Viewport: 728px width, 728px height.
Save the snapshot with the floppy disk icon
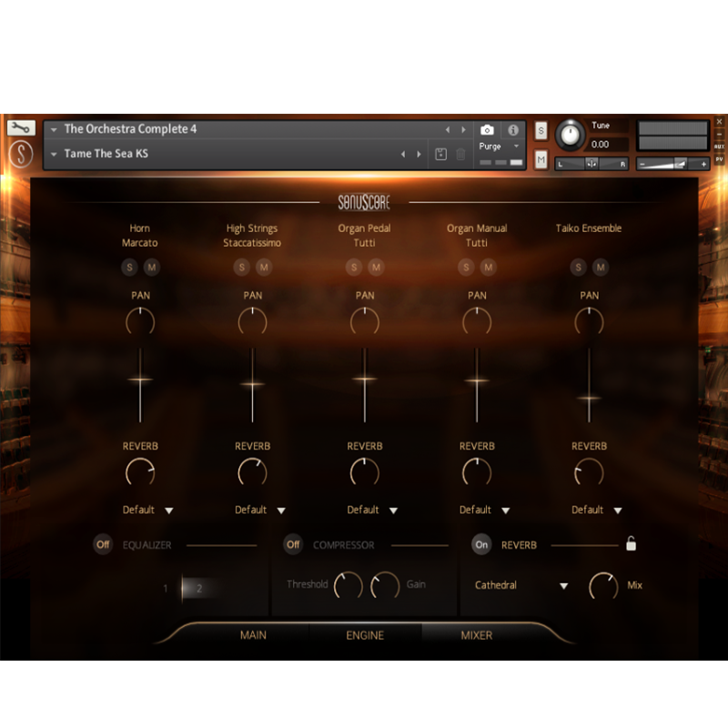[441, 154]
